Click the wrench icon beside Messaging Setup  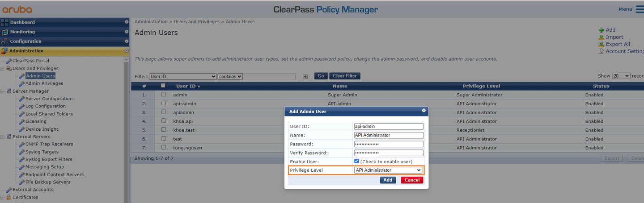click(x=21, y=167)
